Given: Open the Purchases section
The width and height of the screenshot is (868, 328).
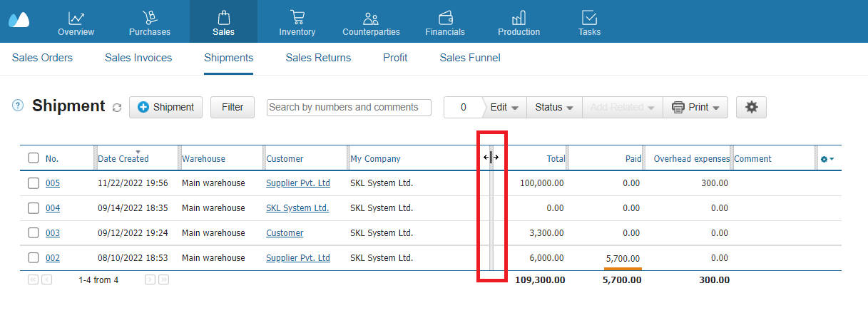Looking at the screenshot, I should (x=150, y=22).
